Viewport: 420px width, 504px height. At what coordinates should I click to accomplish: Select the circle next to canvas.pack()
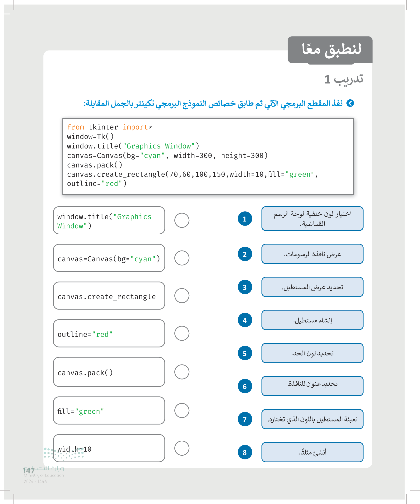[x=182, y=372]
